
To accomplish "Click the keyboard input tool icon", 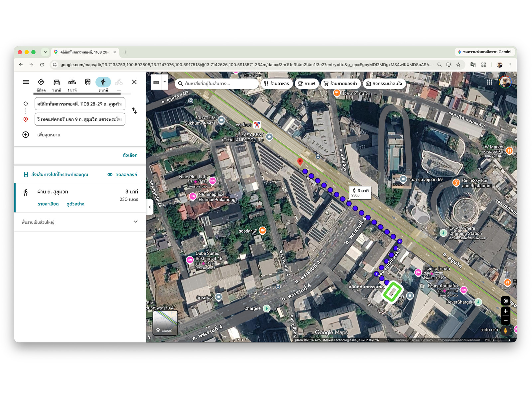I will [x=156, y=82].
